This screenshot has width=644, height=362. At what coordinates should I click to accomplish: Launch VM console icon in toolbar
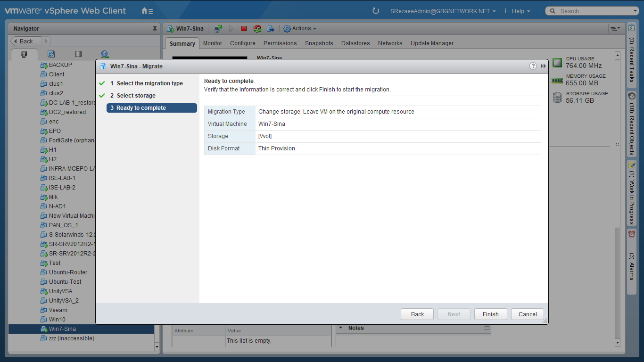218,29
